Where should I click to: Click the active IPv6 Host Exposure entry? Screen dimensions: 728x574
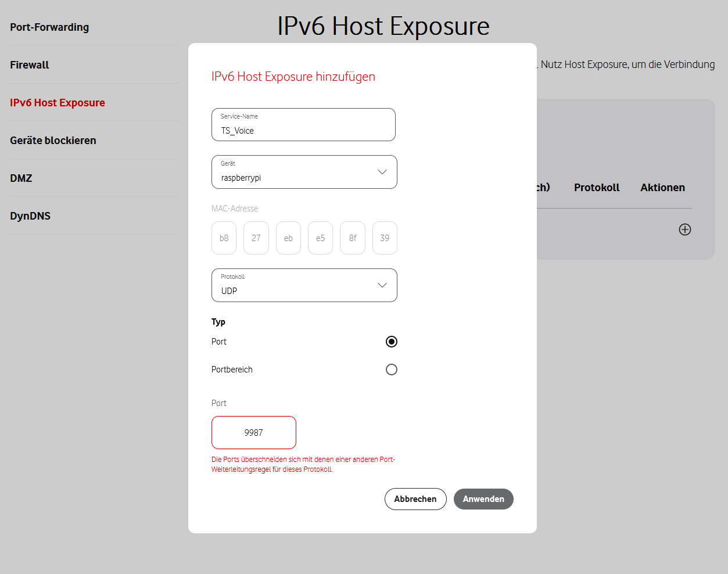[57, 102]
